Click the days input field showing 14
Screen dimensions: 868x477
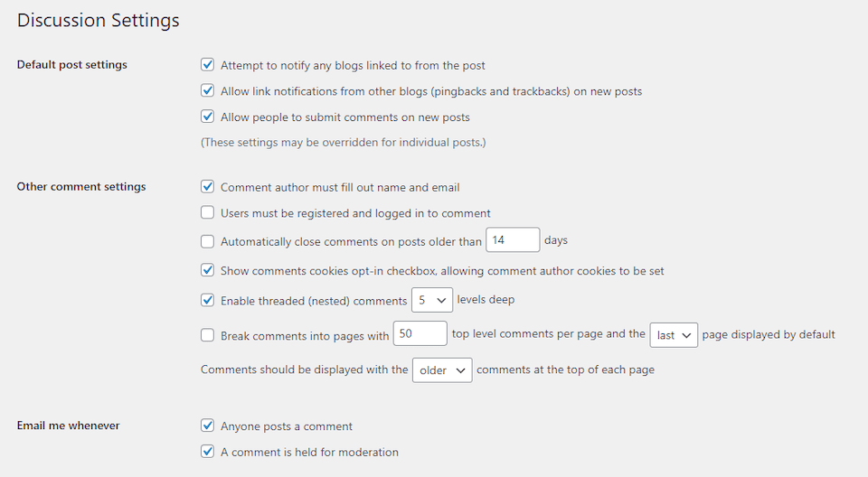tap(513, 240)
